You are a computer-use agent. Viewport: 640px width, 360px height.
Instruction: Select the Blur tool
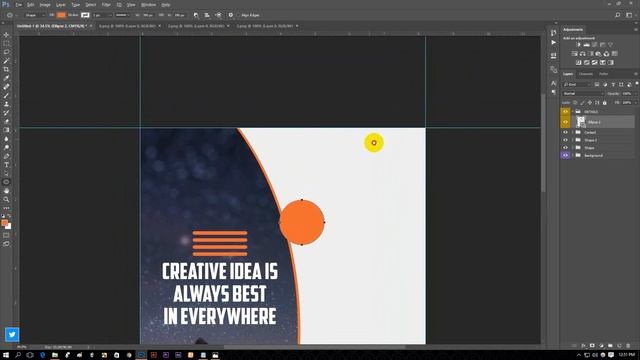[6, 139]
